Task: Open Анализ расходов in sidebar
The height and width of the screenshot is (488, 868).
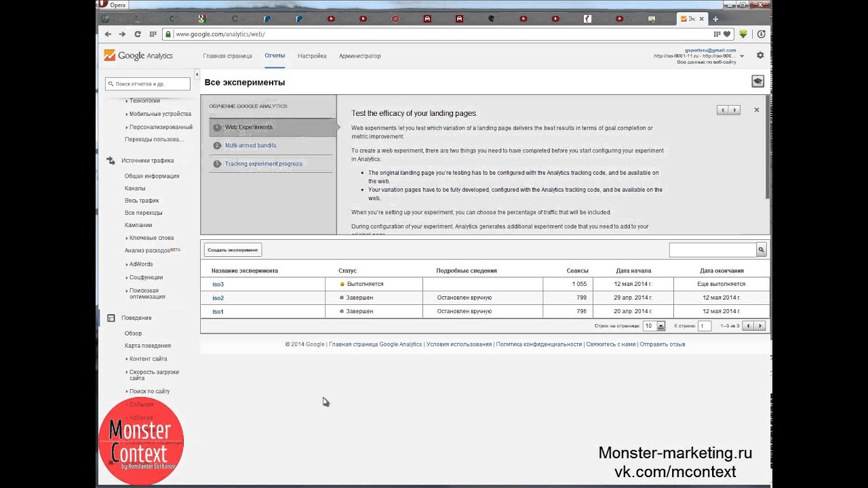Action: pyautogui.click(x=147, y=251)
